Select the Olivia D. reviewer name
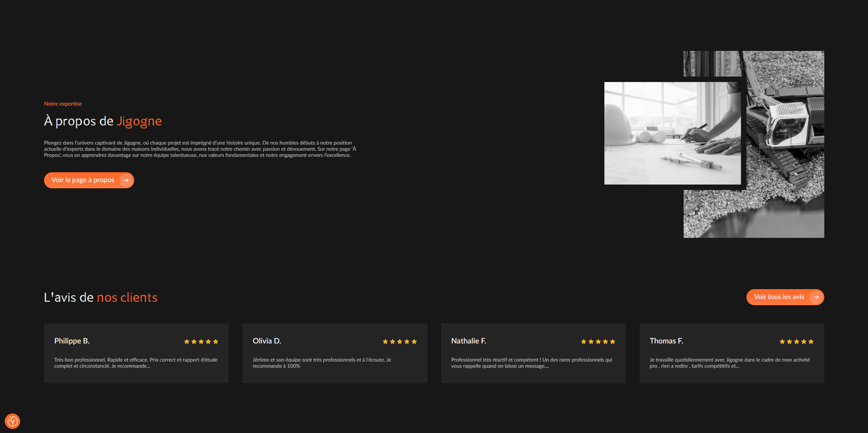 pyautogui.click(x=267, y=341)
